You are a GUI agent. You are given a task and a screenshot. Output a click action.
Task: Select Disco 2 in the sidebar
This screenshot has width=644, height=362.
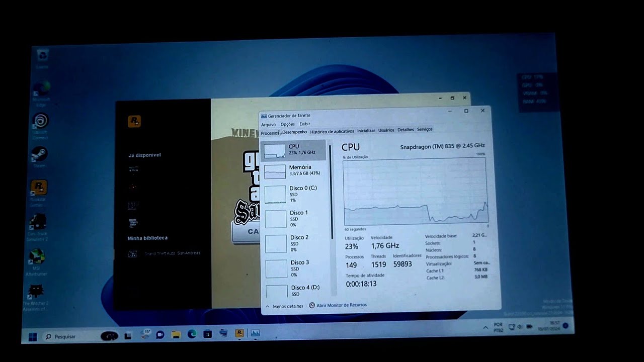pos(296,243)
